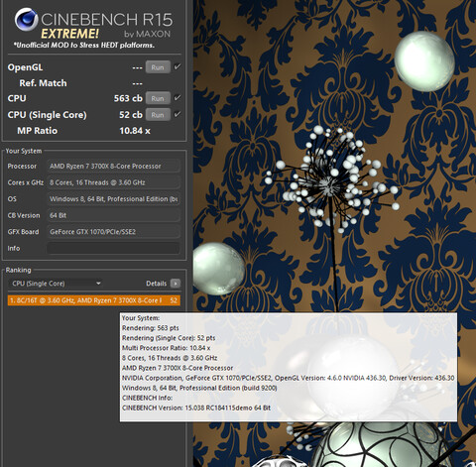Screen dimensions: 476x467
Task: Click the empty Info input field
Action: (x=114, y=248)
